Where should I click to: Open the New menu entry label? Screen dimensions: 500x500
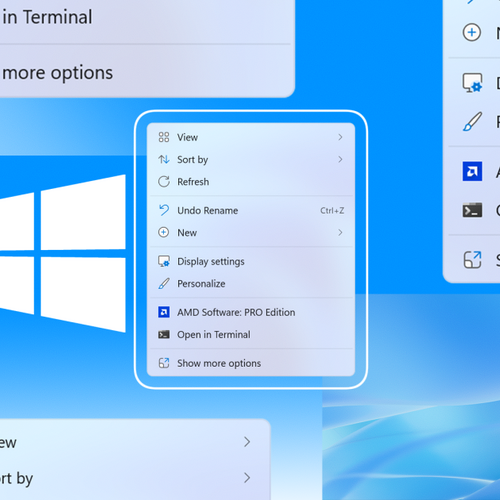click(187, 233)
